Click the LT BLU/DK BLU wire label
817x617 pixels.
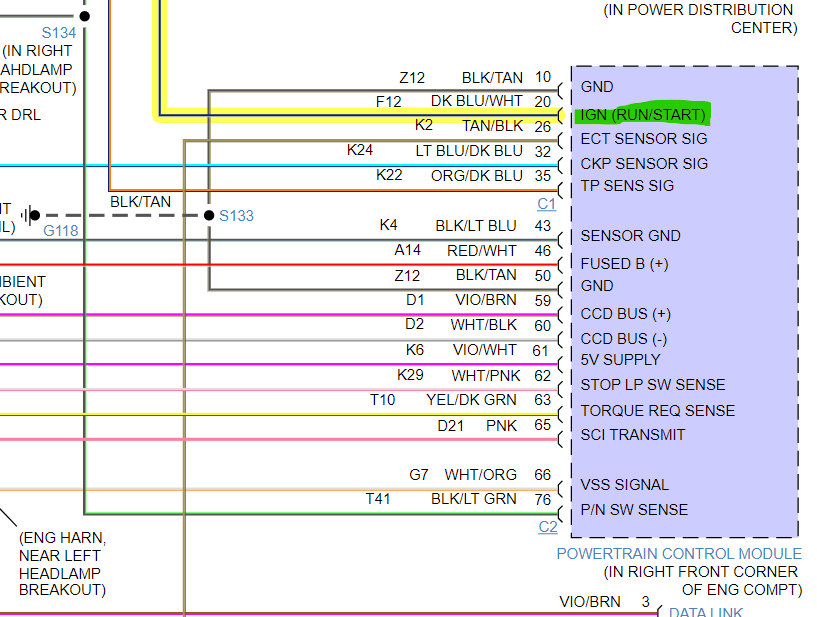coord(469,151)
